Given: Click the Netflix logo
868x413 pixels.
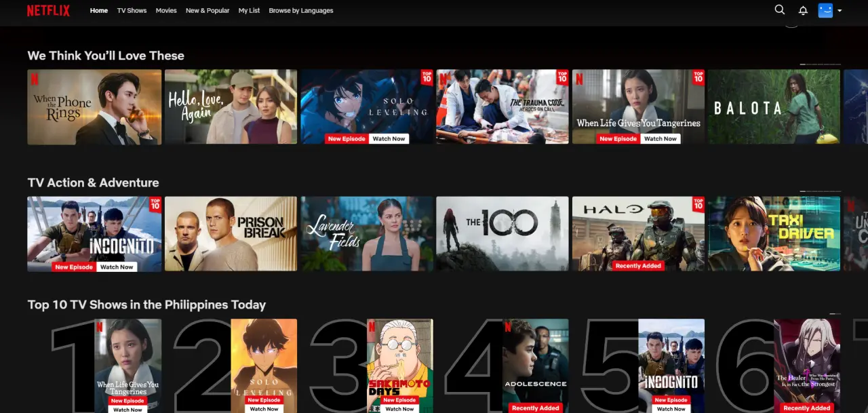Looking at the screenshot, I should (x=48, y=10).
